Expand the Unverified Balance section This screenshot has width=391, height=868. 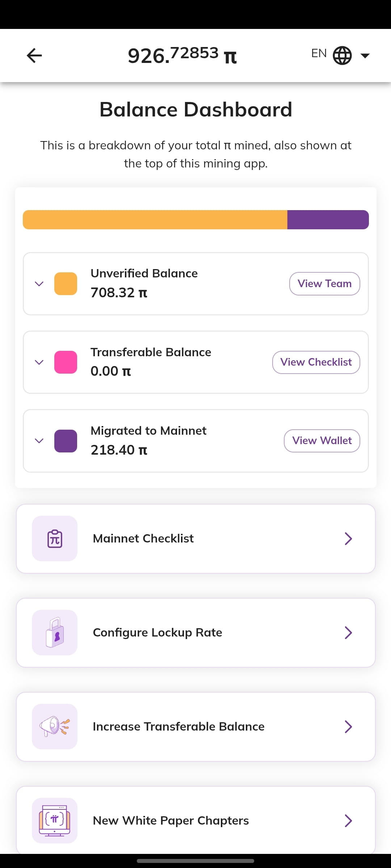click(39, 284)
